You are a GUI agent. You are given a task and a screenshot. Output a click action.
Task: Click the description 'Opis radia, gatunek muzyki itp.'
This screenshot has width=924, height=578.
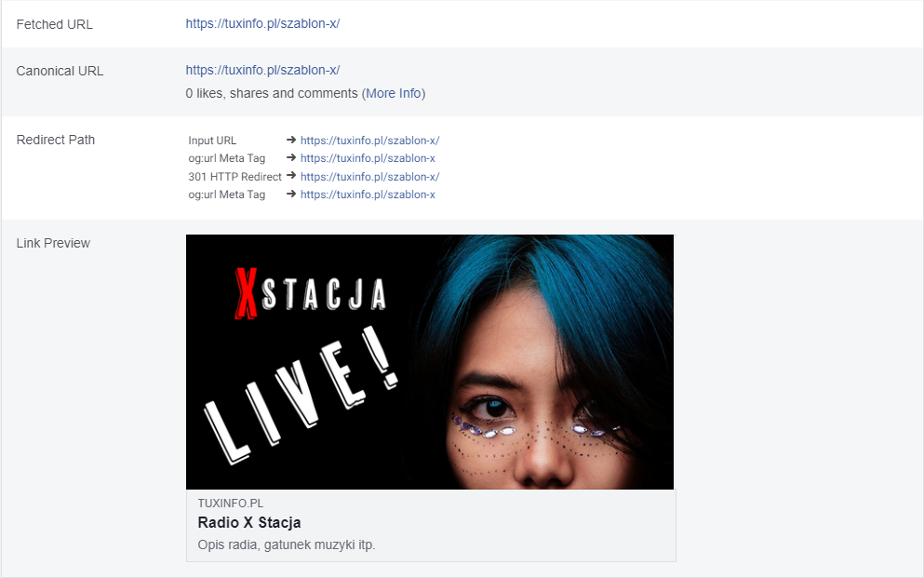[287, 544]
